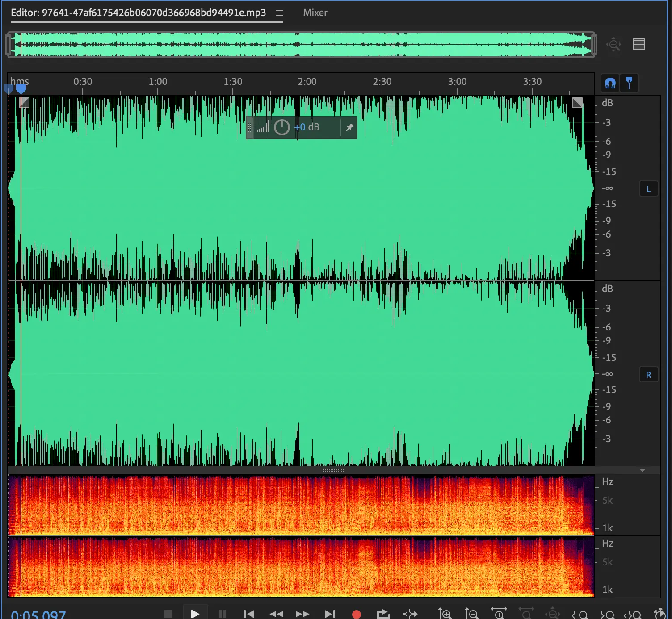The image size is (672, 619).
Task: Toggle the L channel enable button
Action: pos(648,189)
